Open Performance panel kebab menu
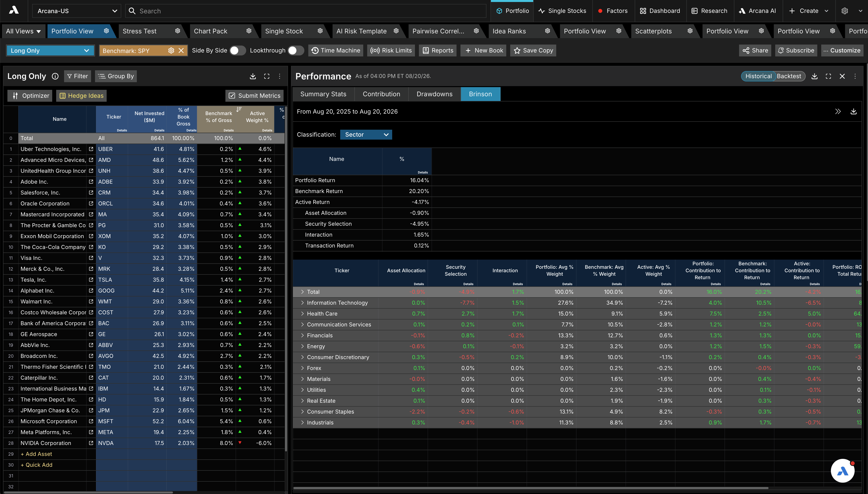 [855, 76]
